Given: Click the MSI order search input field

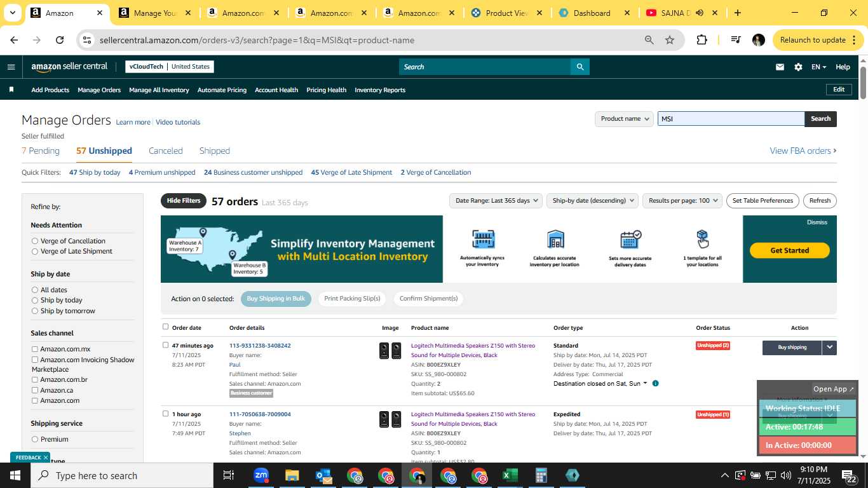Looking at the screenshot, I should 731,119.
